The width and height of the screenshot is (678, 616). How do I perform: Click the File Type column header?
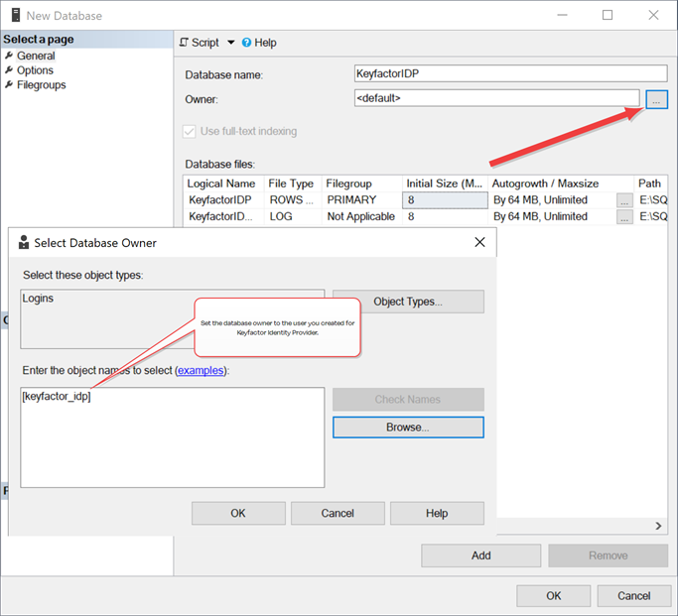(x=292, y=184)
